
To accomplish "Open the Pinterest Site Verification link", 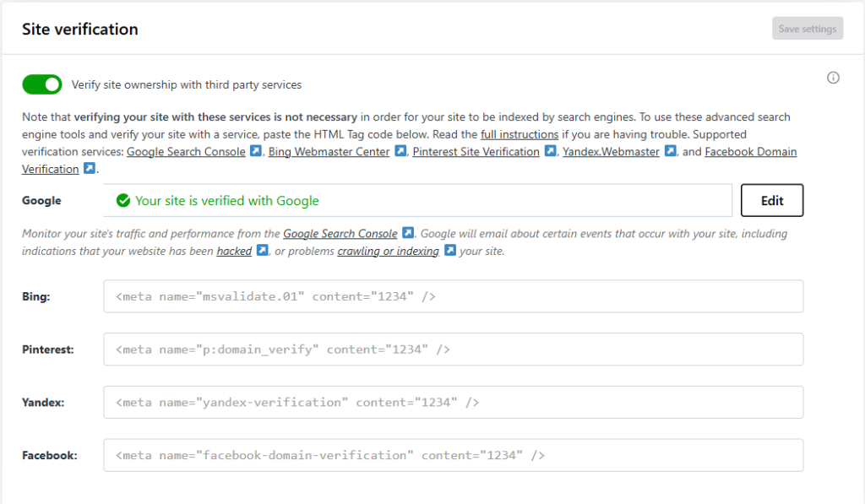I will point(476,152).
